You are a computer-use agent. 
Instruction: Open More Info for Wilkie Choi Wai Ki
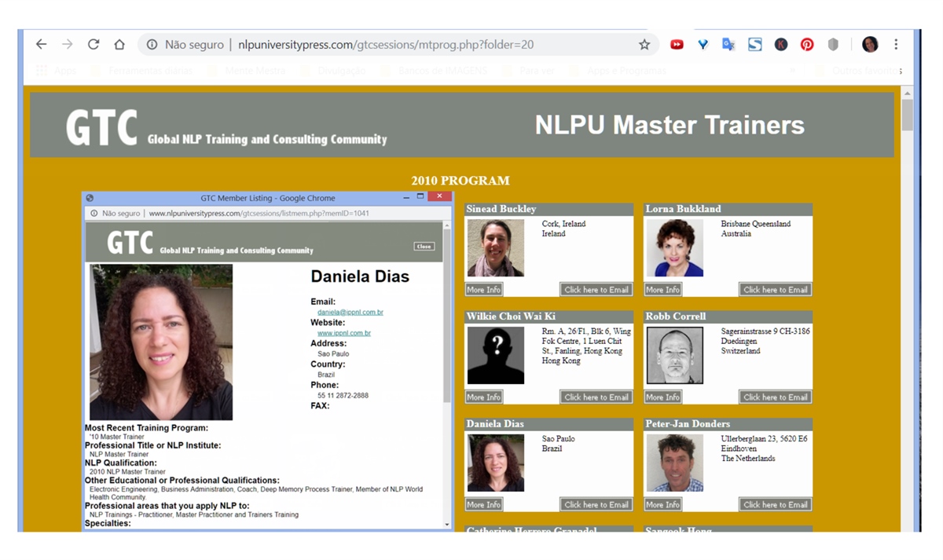pos(483,397)
